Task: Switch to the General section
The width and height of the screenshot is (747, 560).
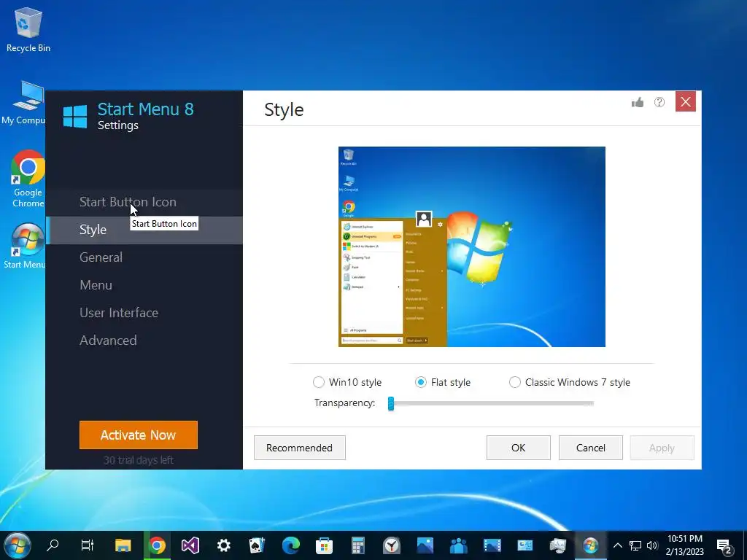Action: (144, 257)
